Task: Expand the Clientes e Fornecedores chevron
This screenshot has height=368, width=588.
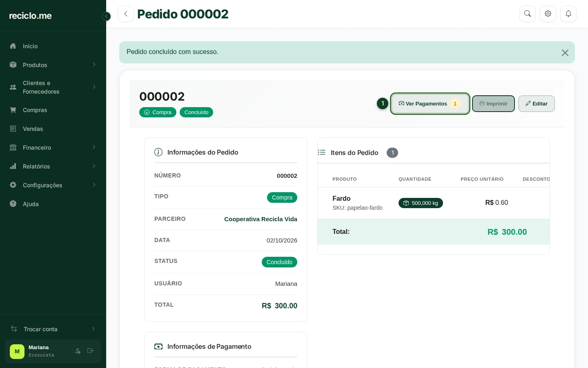Action: 94,87
